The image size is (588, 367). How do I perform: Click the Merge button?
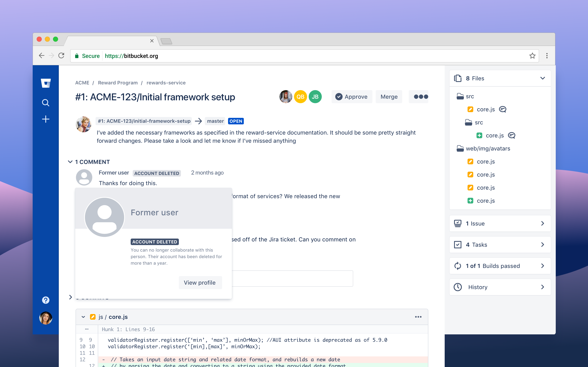(x=389, y=97)
